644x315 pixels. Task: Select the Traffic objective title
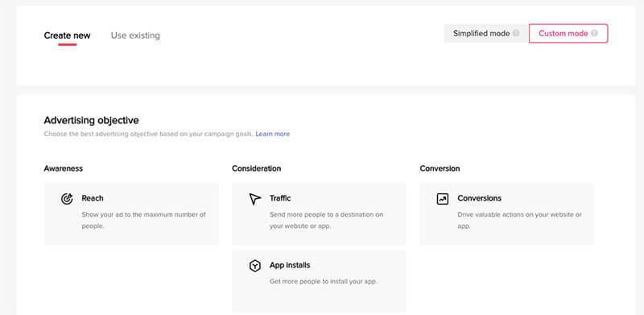click(280, 198)
